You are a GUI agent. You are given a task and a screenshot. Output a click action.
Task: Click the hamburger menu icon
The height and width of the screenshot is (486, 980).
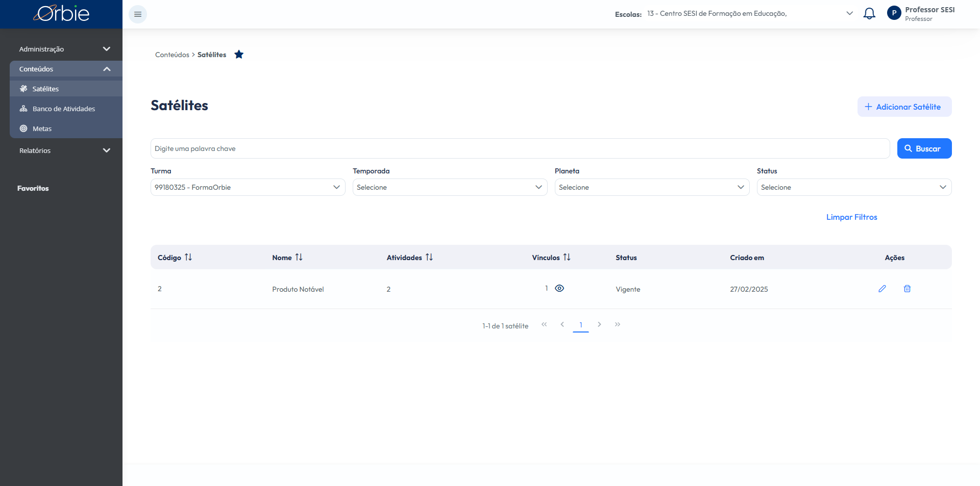pyautogui.click(x=138, y=14)
